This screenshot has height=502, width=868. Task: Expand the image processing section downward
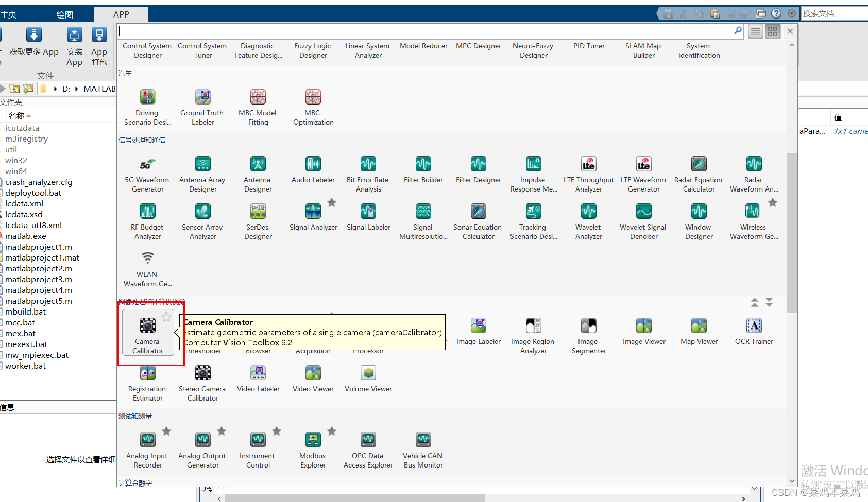click(769, 302)
